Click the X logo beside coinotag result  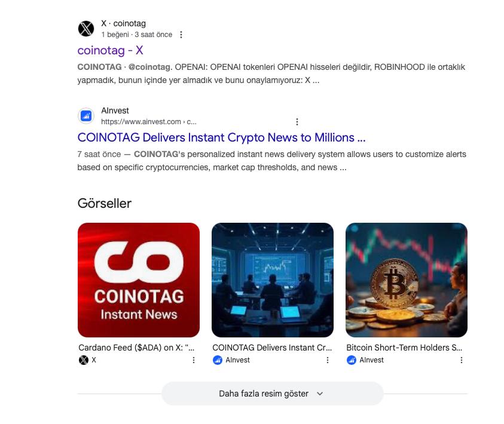[x=86, y=29]
